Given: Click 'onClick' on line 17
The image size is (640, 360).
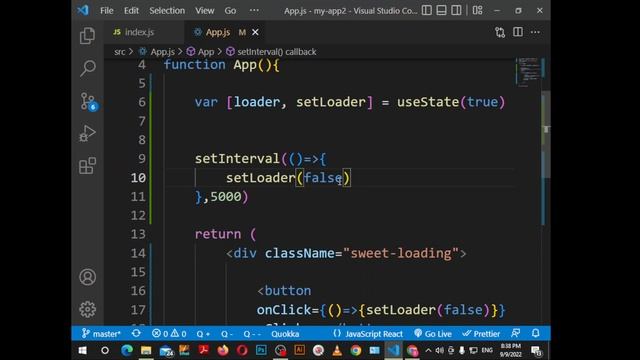Looking at the screenshot, I should [284, 310].
